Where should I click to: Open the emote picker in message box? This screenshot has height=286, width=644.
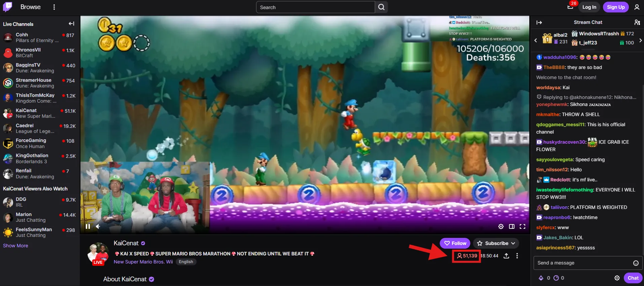click(636, 263)
